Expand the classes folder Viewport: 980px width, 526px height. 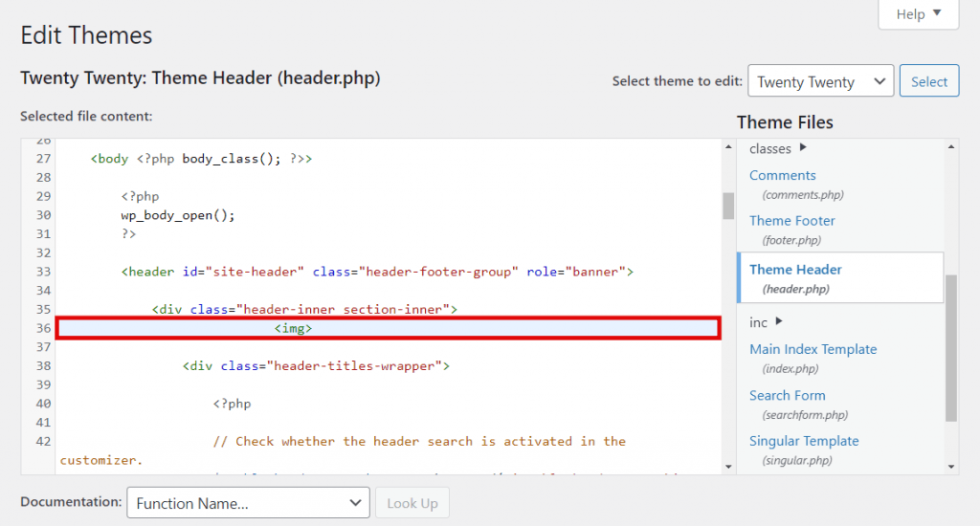(x=777, y=148)
